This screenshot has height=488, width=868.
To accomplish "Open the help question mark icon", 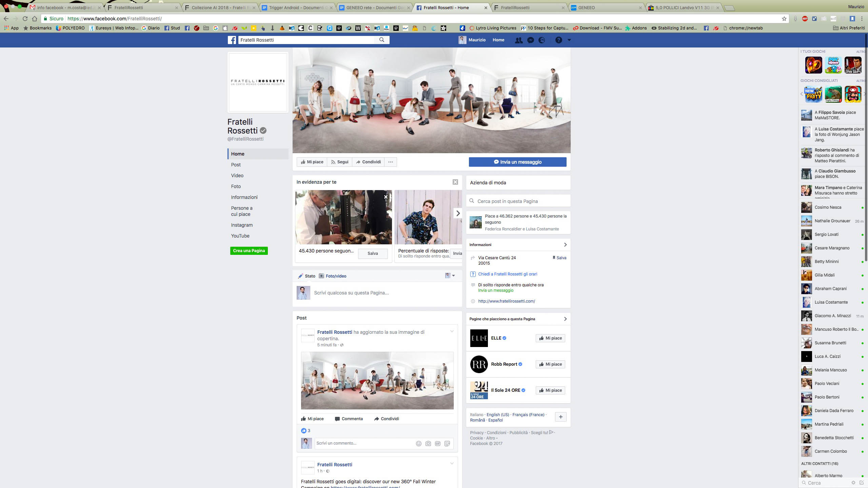I will [558, 40].
